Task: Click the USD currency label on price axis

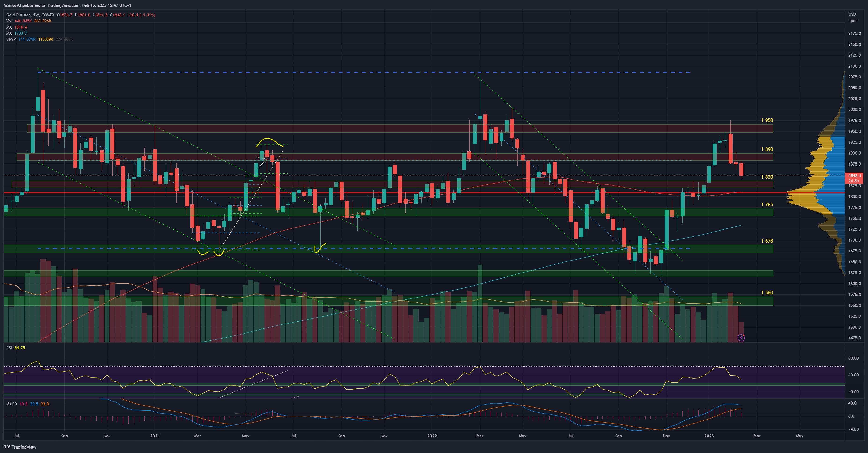Action: (x=852, y=14)
